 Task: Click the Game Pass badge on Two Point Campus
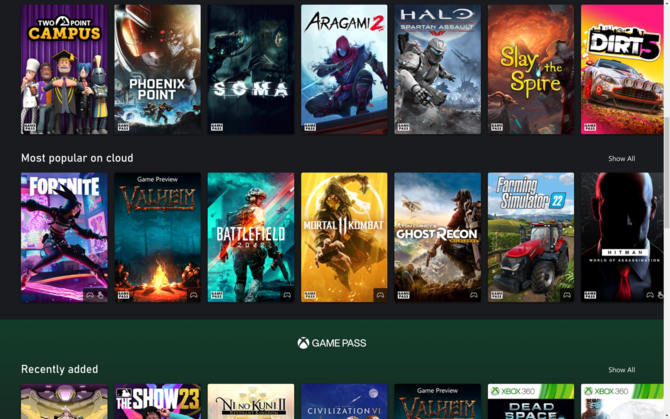click(30, 127)
